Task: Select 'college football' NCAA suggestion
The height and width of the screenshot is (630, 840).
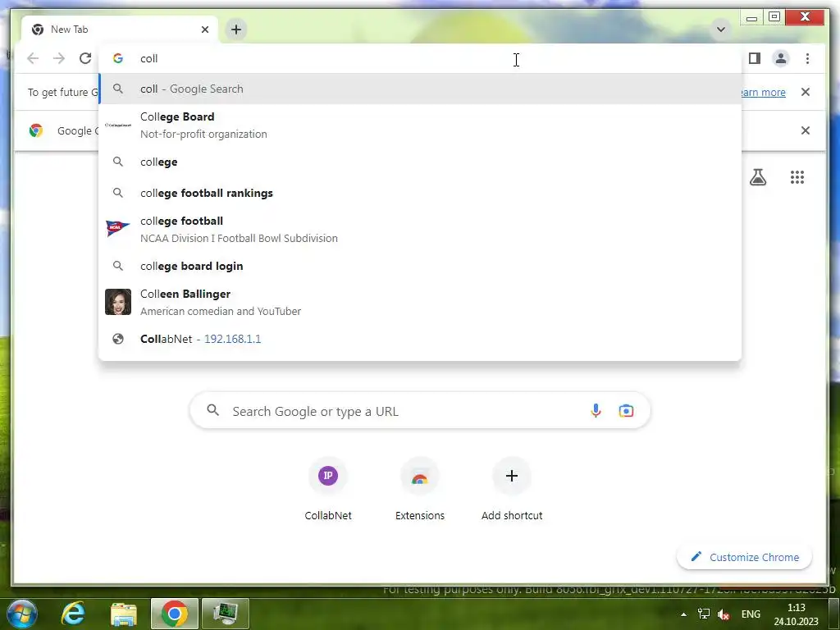Action: pyautogui.click(x=421, y=230)
